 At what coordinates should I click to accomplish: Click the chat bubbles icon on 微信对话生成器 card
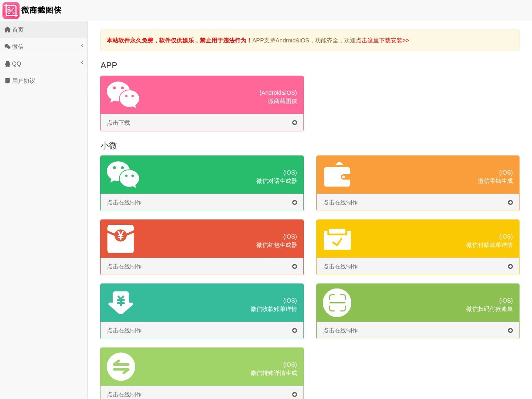click(x=123, y=175)
